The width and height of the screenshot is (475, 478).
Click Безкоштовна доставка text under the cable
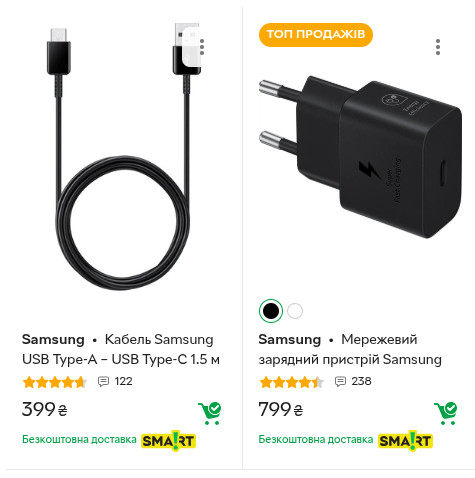[x=79, y=440]
